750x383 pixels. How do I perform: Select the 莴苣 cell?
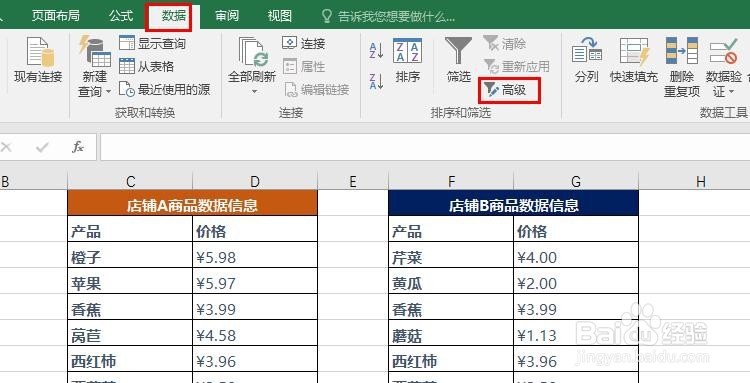click(x=130, y=333)
